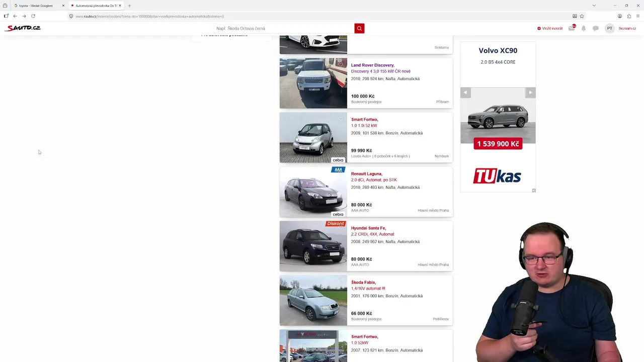This screenshot has width=644, height=362.
Task: Click the browser address bar URL
Action: [x=149, y=16]
